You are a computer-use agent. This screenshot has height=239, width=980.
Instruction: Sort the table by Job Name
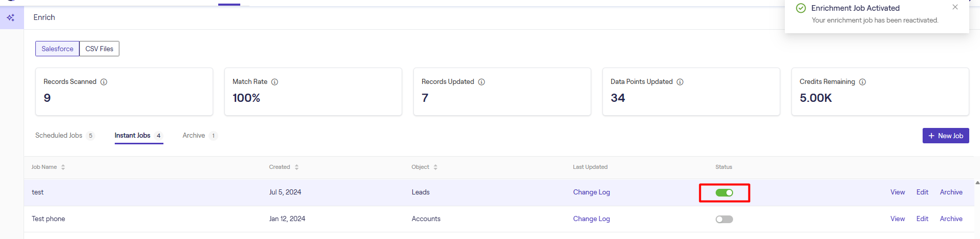(63, 167)
